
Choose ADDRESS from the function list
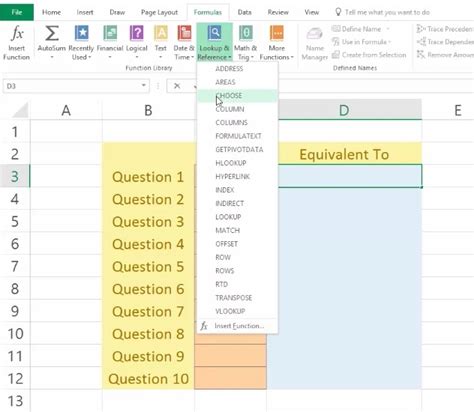click(237, 69)
